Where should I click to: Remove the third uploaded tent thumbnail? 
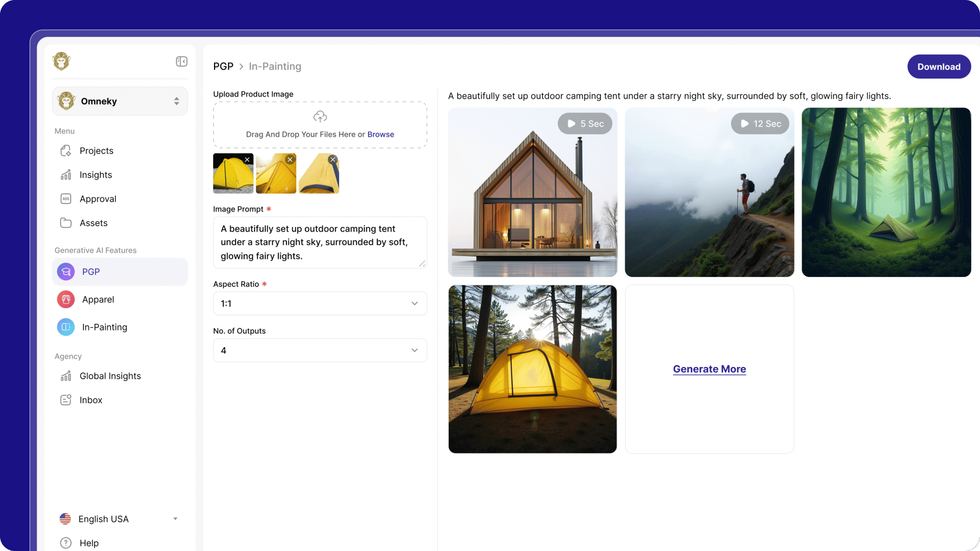333,160
